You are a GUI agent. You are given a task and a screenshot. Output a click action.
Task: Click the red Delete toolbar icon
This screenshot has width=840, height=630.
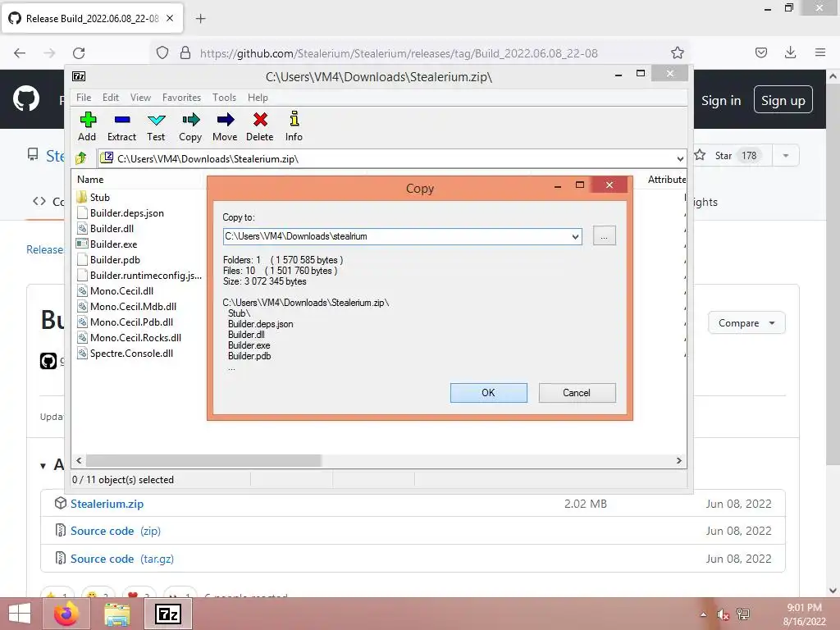point(260,120)
